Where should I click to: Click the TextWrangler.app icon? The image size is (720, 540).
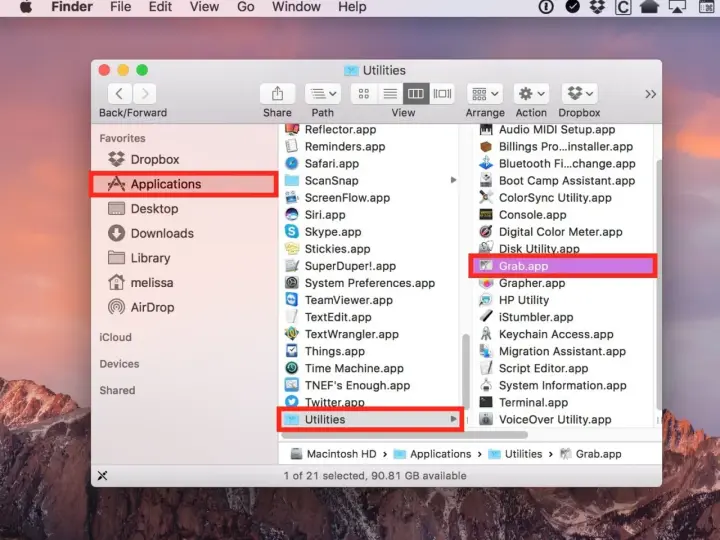pos(292,334)
